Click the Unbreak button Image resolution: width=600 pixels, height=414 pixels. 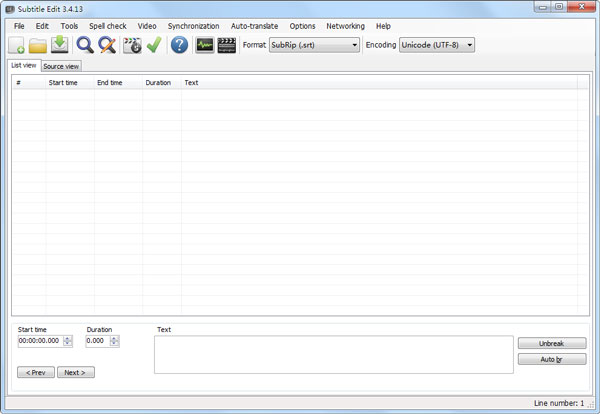pos(552,343)
